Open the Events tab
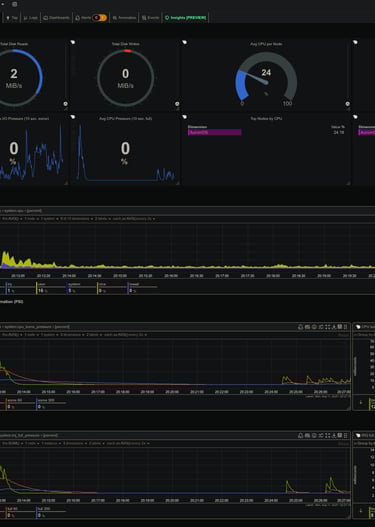Screen dimensions: 375x527 pos(150,18)
